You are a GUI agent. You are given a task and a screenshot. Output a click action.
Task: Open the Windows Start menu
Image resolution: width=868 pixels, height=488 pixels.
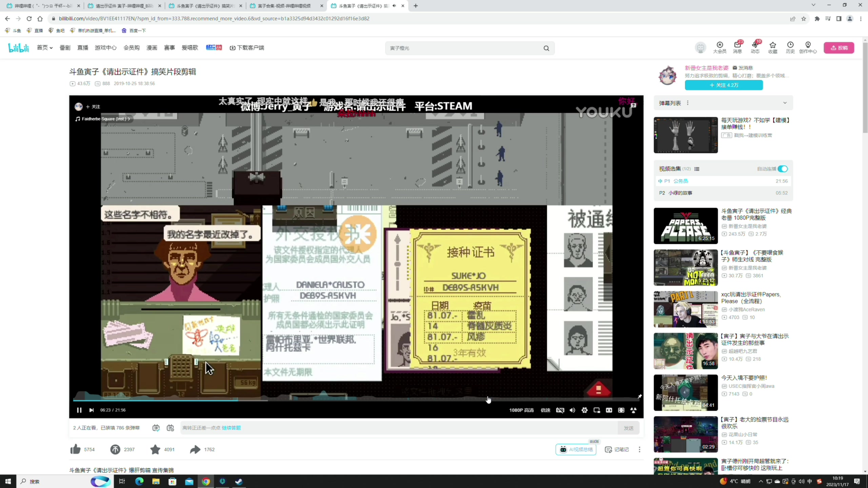(8, 481)
